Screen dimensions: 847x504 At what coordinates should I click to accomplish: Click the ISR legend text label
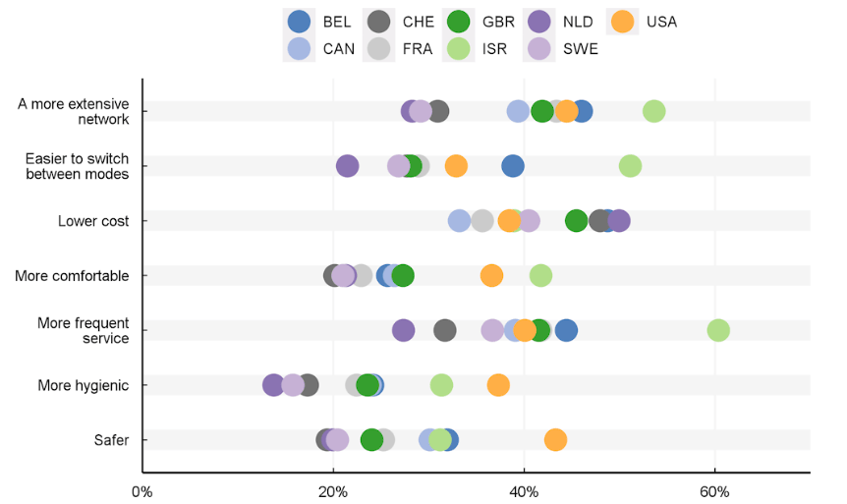[493, 48]
